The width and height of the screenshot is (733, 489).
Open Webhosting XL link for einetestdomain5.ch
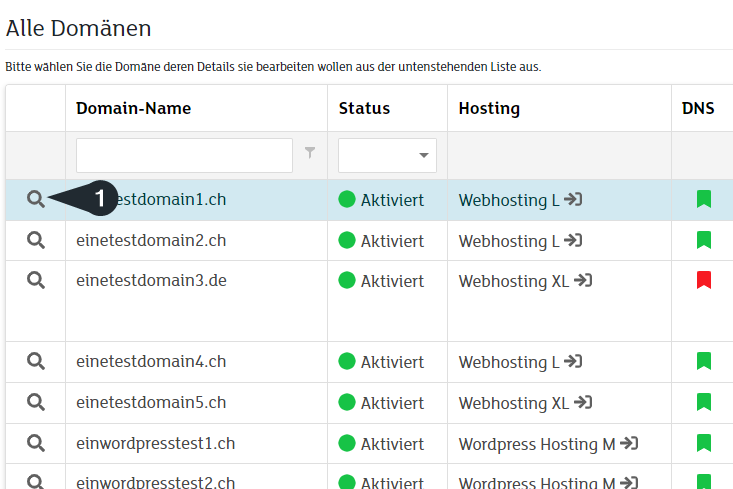pyautogui.click(x=514, y=403)
